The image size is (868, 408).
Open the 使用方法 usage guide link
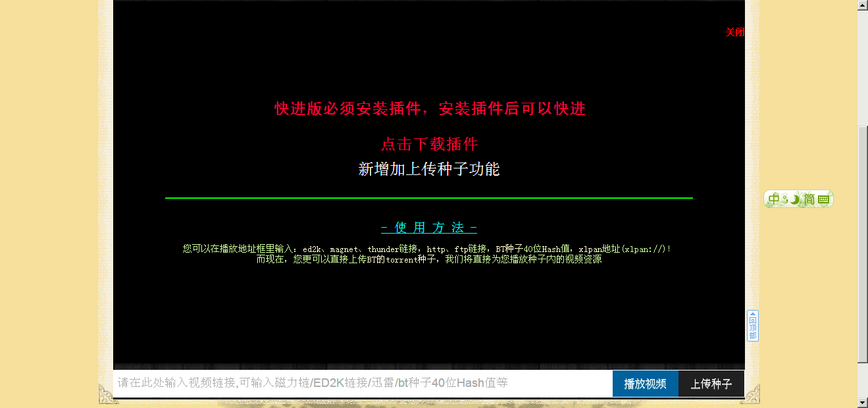coord(428,227)
